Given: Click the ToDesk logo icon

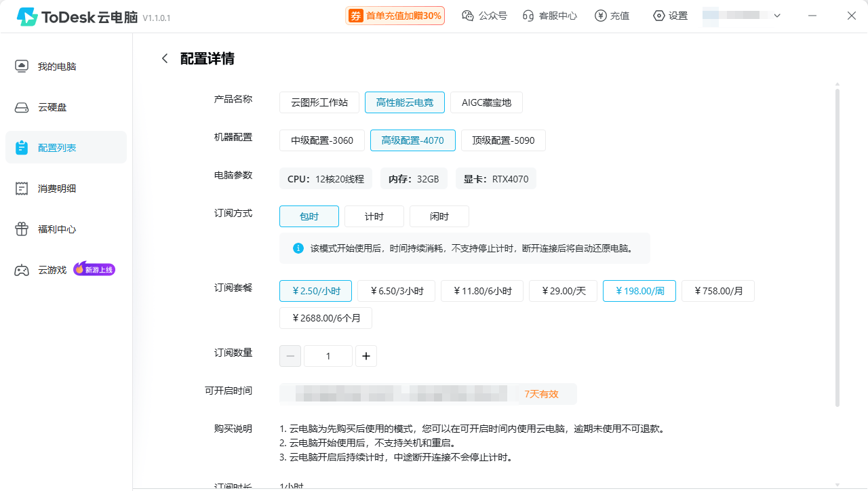Looking at the screenshot, I should coord(27,17).
